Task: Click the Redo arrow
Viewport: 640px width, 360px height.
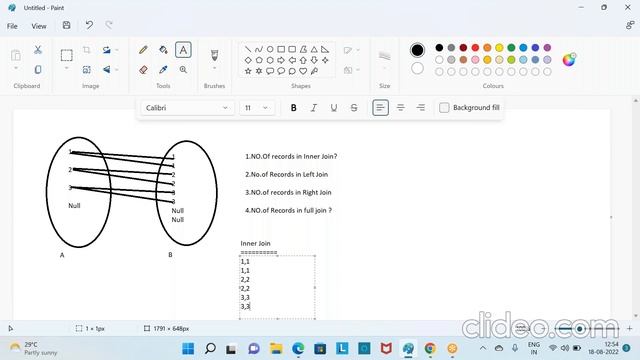Action: (x=109, y=25)
